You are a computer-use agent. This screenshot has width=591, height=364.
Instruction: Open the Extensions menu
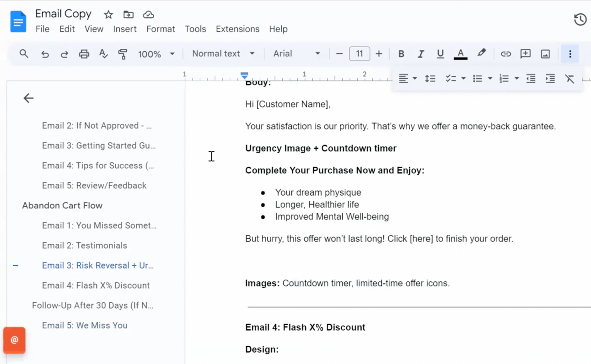point(237,29)
